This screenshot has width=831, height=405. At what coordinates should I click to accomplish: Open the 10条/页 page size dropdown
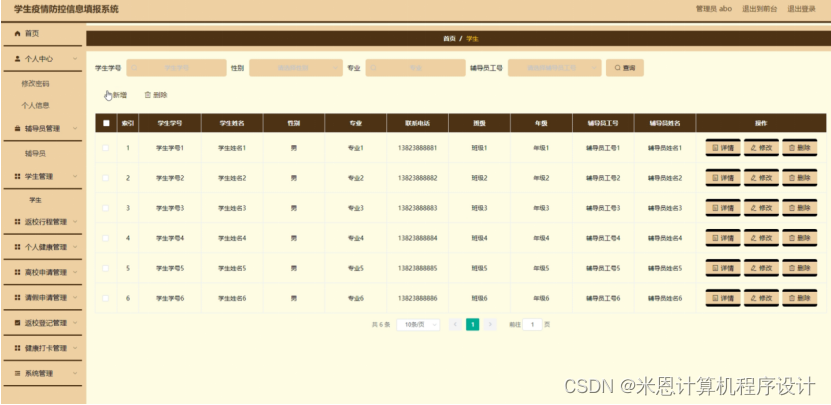tap(418, 324)
